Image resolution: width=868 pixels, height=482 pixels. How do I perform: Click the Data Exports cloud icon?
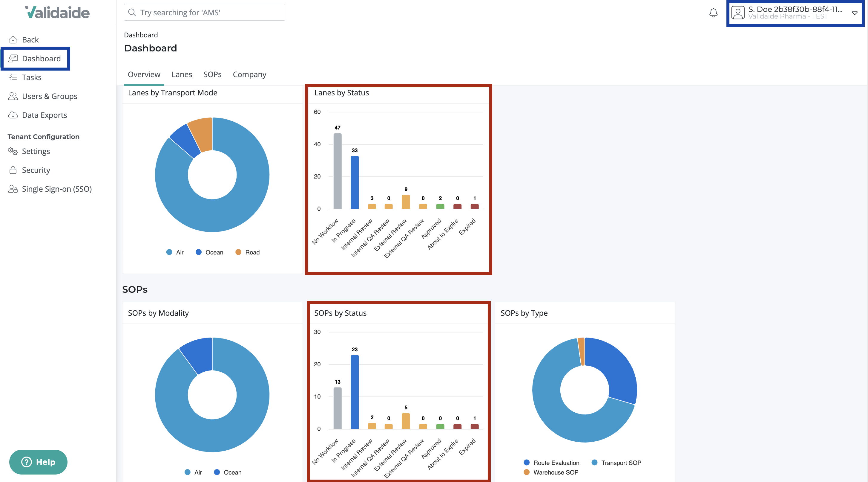13,115
